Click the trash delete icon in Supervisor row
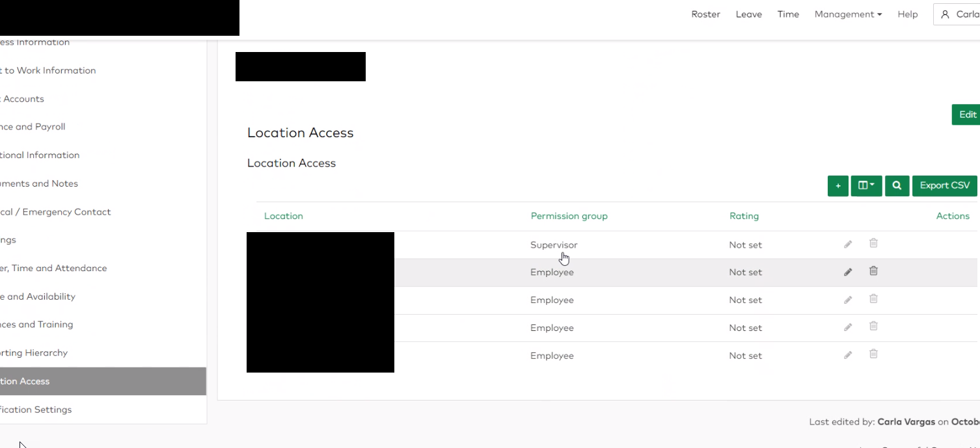The height and width of the screenshot is (448, 980). pos(873,243)
